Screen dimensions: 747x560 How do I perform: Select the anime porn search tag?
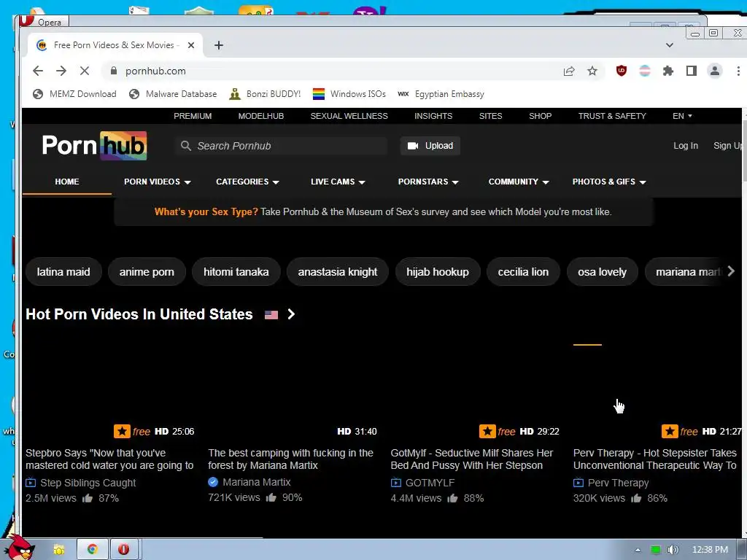[x=147, y=272]
